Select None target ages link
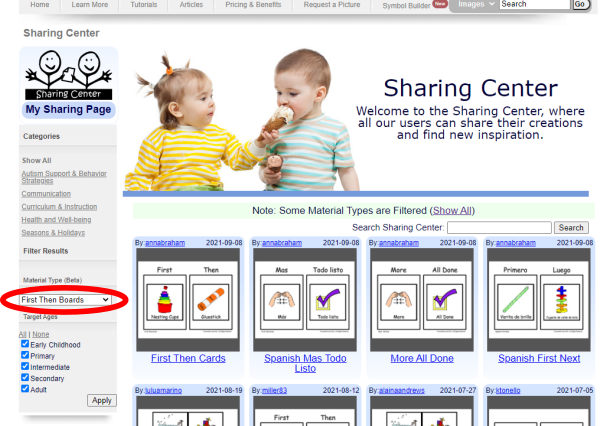The height and width of the screenshot is (426, 600). (41, 334)
